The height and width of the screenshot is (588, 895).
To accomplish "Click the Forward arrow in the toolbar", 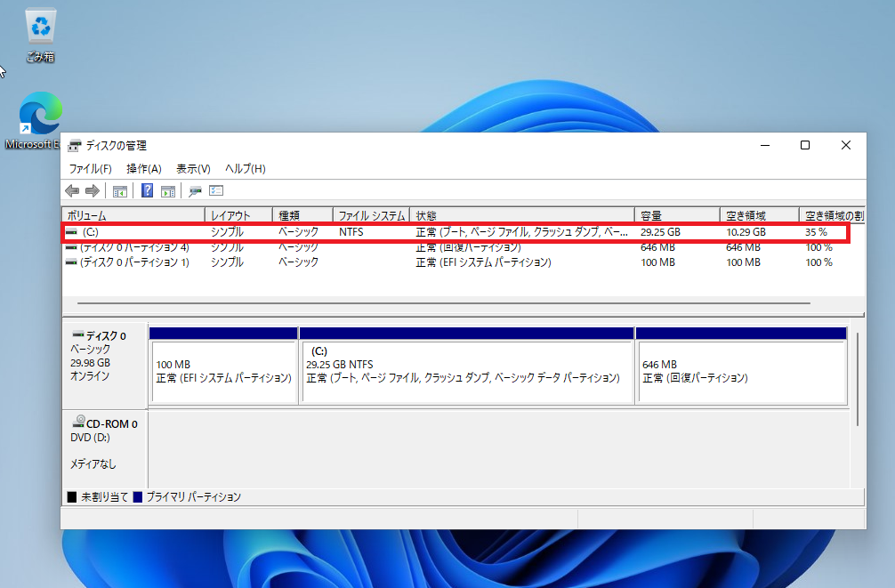I will point(93,190).
